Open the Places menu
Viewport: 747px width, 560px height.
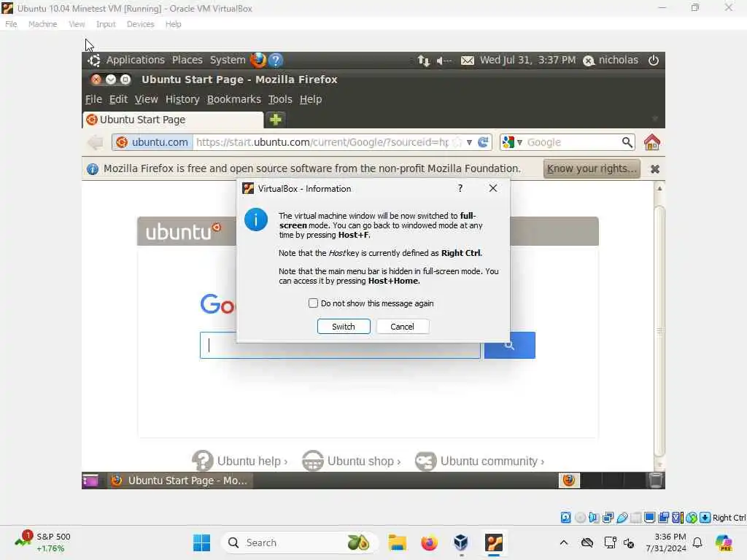tap(187, 60)
